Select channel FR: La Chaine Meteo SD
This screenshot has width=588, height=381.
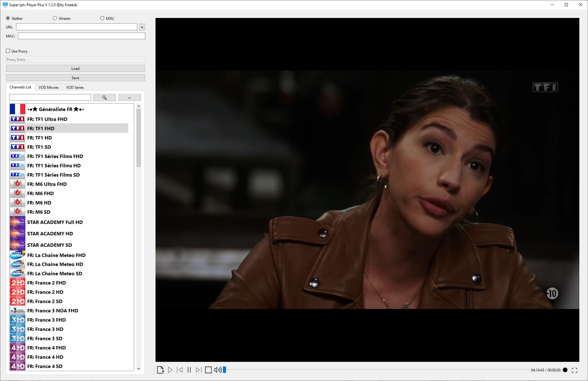coord(69,273)
